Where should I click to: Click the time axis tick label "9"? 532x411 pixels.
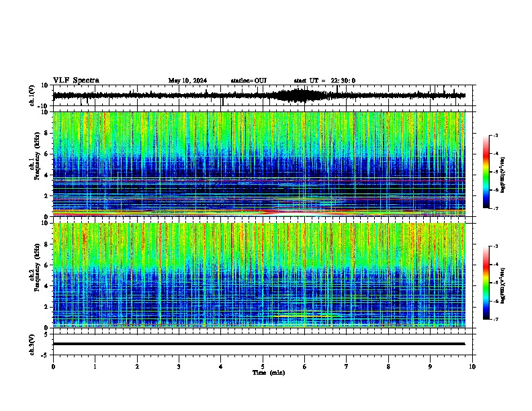430,367
